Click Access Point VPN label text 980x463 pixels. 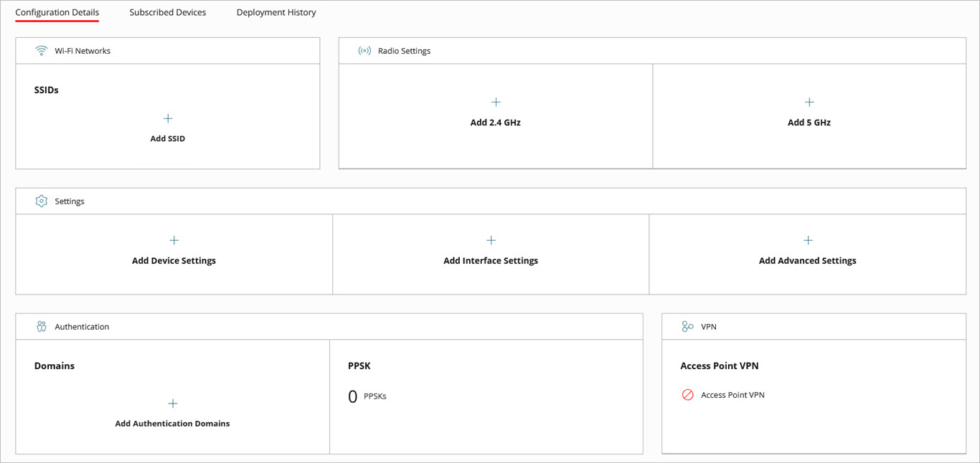[732, 394]
